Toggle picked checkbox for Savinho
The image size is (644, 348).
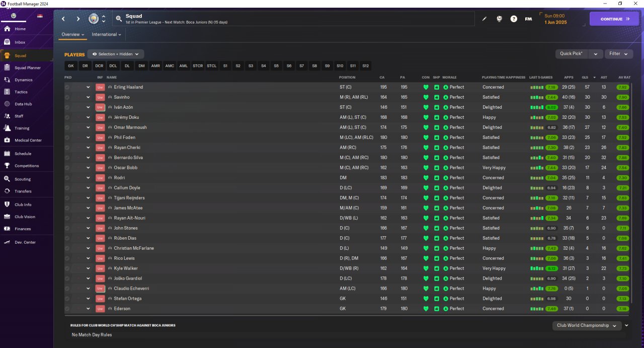tap(67, 97)
